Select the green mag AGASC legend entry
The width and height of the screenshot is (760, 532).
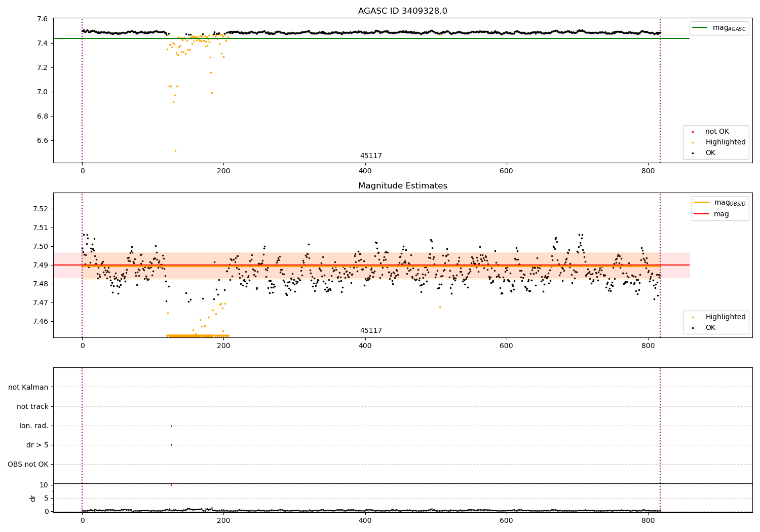point(719,28)
